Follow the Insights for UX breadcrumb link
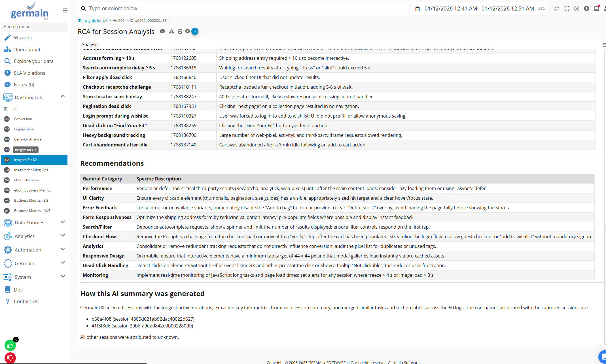 (x=95, y=20)
